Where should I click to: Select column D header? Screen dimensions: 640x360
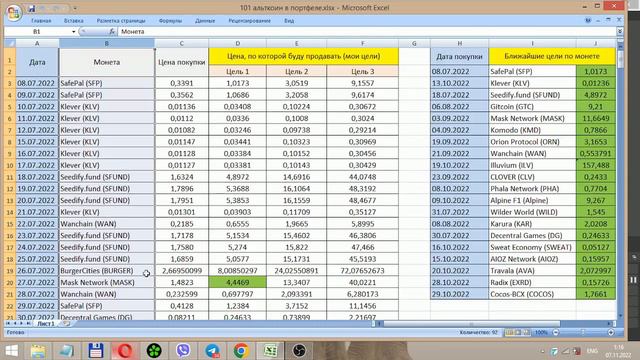click(238, 43)
